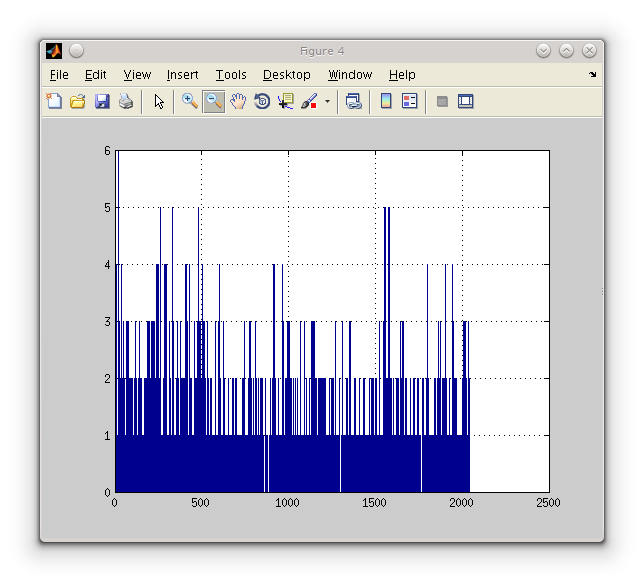
Task: Open the Desktop menu
Action: [x=286, y=75]
